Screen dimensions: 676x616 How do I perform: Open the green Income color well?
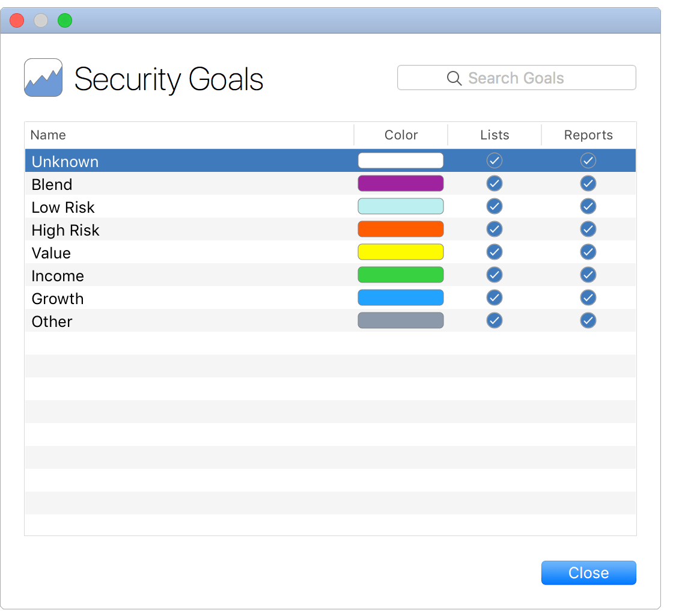point(401,275)
